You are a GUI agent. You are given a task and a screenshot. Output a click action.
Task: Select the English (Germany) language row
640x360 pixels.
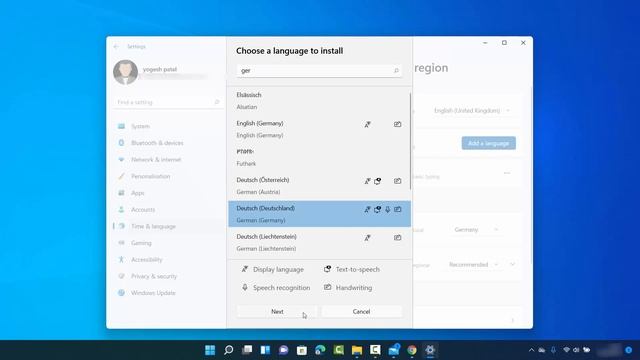319,129
